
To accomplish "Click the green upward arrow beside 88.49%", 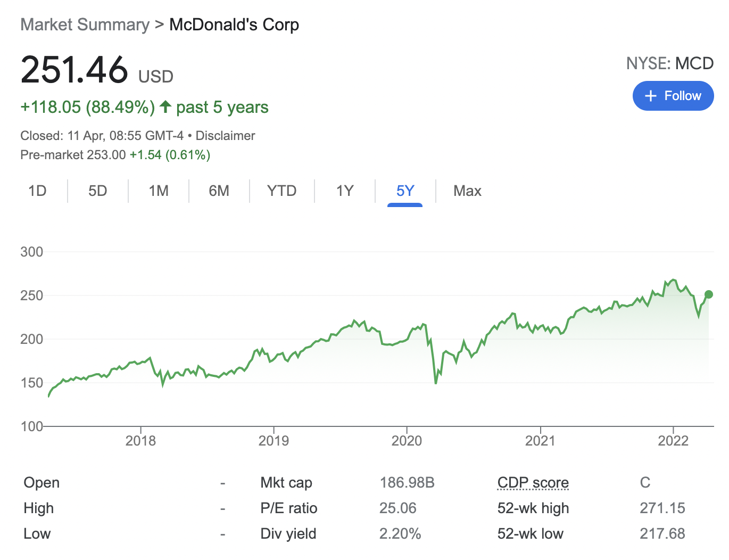I will point(165,106).
